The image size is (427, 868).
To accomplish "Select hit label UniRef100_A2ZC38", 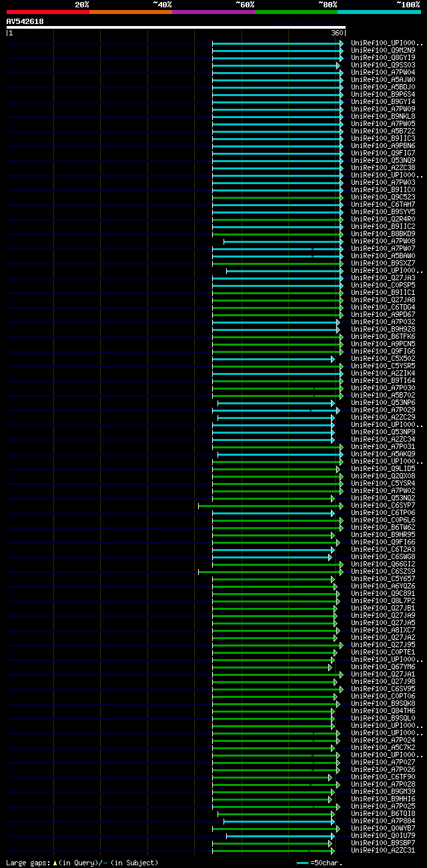I will [x=383, y=167].
